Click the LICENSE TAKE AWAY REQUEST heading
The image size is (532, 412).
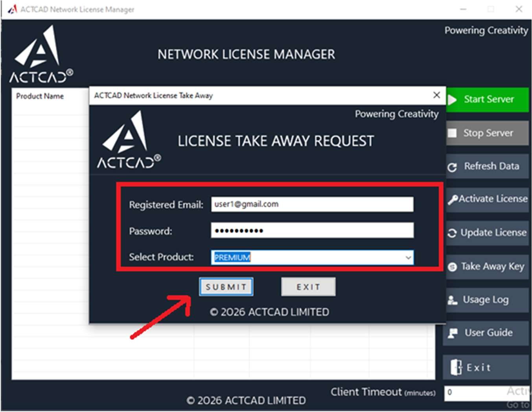click(x=276, y=141)
